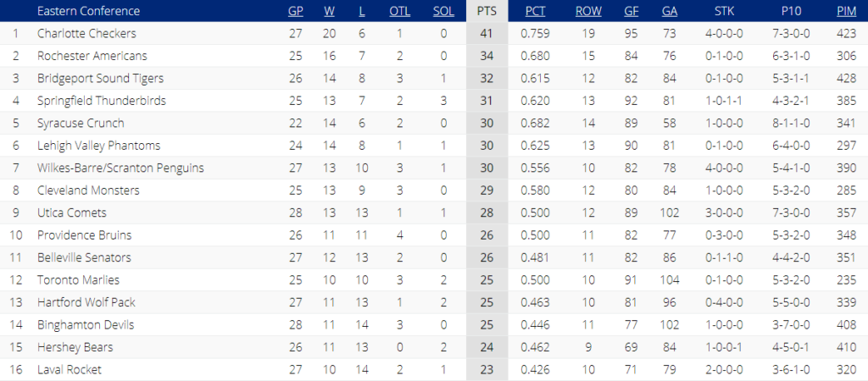Open Toronto Marlies team entry

(79, 279)
